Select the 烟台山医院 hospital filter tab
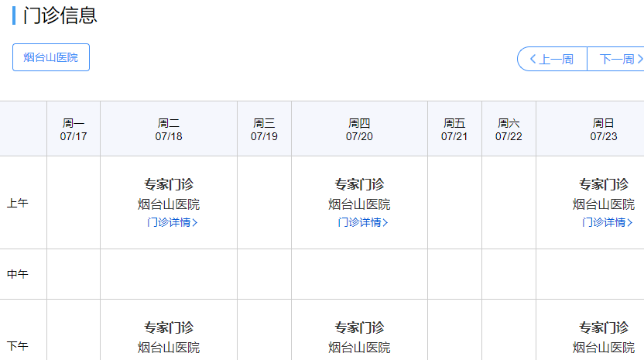Viewport: 644px width, 360px height. (x=51, y=57)
